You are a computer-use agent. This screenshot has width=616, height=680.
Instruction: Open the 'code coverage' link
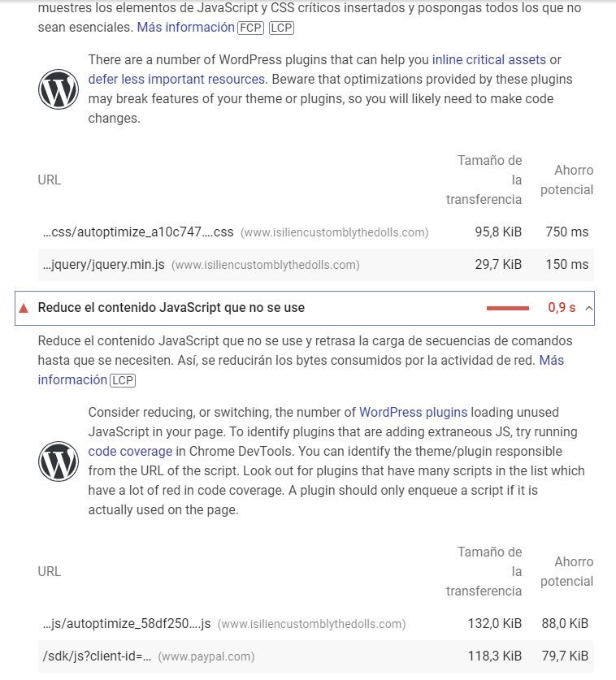click(130, 451)
